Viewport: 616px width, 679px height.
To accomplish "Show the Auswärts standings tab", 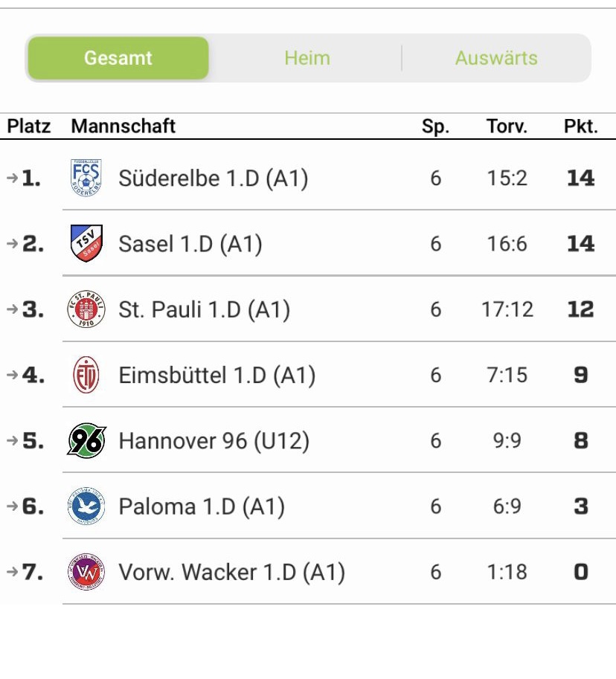I will (496, 58).
